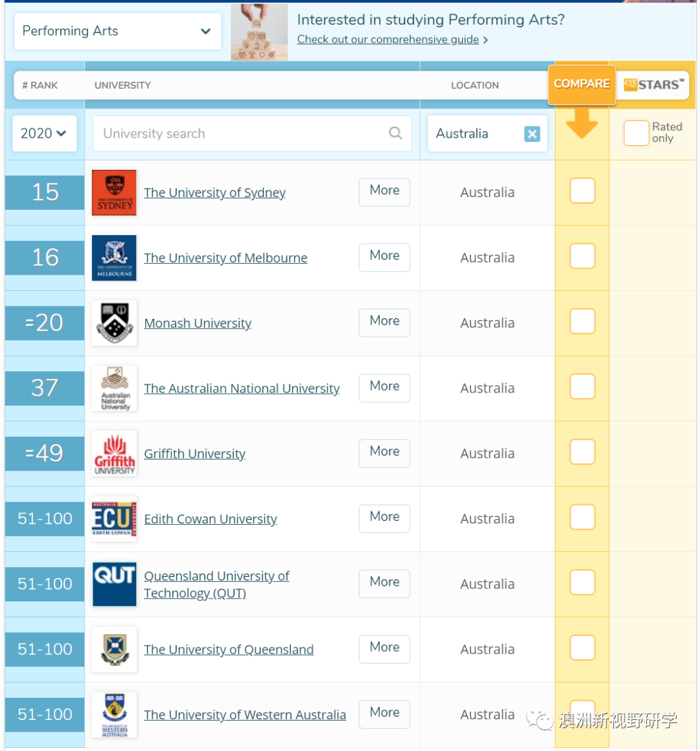Expand More for Griffith University
Image resolution: width=700 pixels, height=751 pixels.
[x=384, y=453]
